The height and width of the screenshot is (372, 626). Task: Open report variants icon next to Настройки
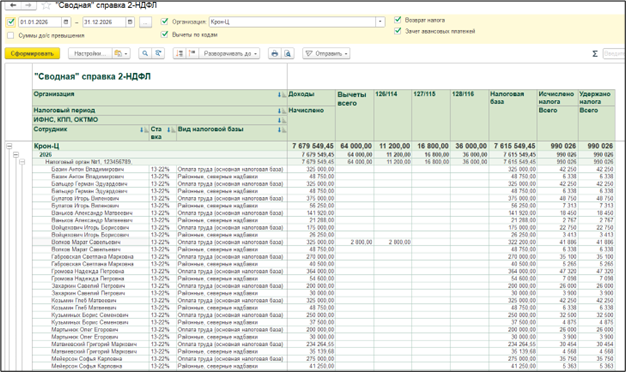(x=120, y=53)
